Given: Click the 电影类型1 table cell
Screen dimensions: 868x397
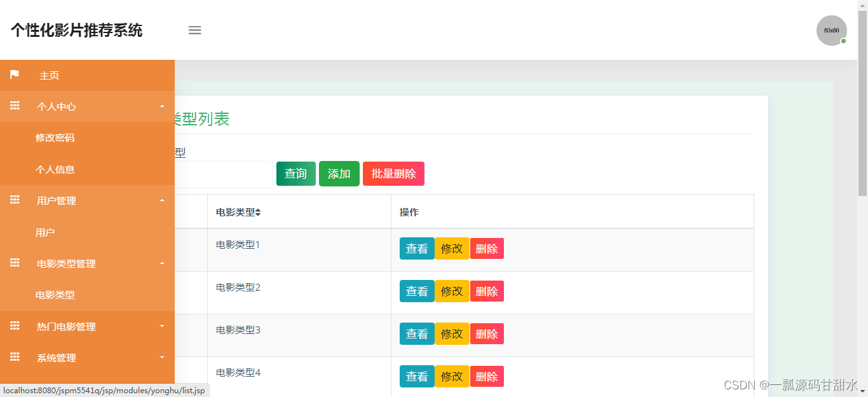Looking at the screenshot, I should click(x=299, y=250).
